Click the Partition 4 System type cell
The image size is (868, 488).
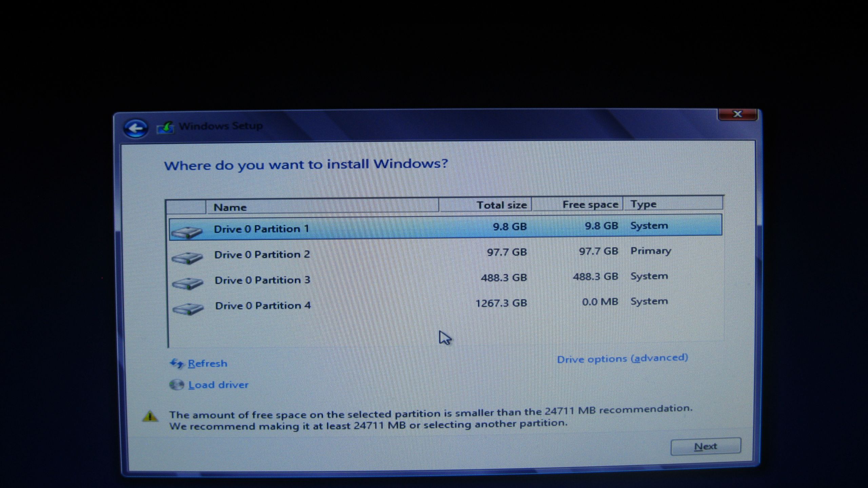click(x=649, y=301)
